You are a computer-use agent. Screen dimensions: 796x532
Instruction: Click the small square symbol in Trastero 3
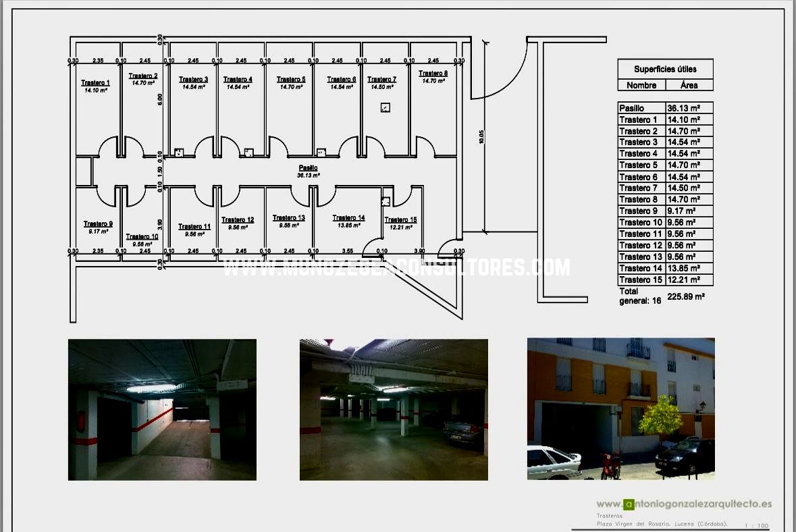pyautogui.click(x=179, y=153)
